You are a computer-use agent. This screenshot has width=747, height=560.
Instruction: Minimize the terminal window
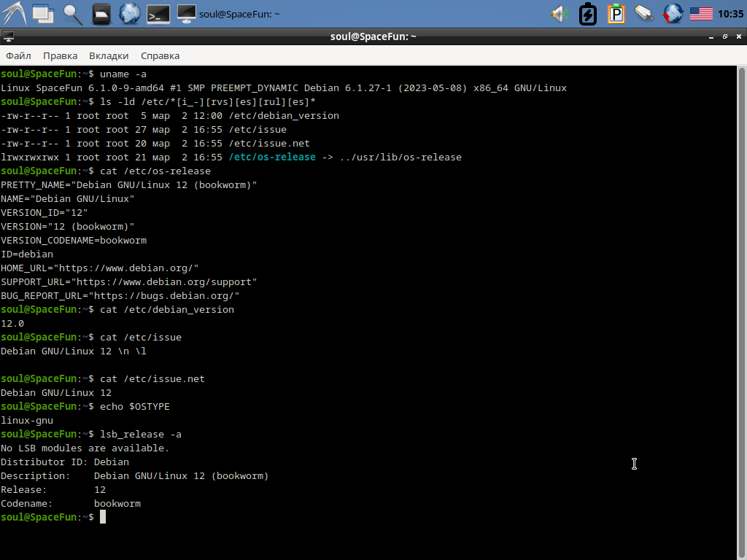pyautogui.click(x=711, y=36)
